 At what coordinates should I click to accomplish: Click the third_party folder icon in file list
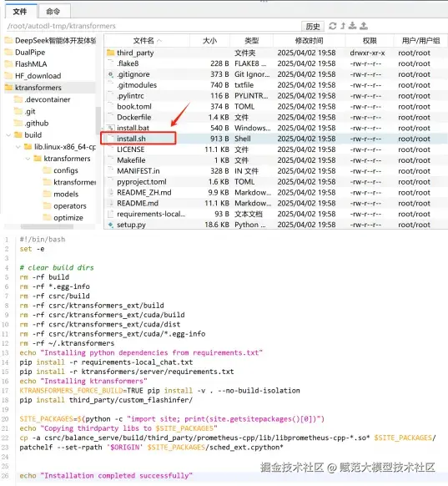pyautogui.click(x=110, y=53)
